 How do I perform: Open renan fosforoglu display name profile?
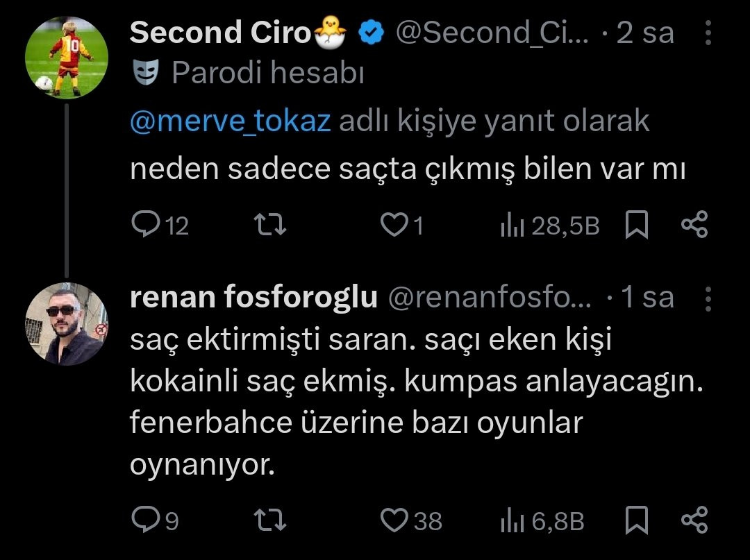pos(253,298)
